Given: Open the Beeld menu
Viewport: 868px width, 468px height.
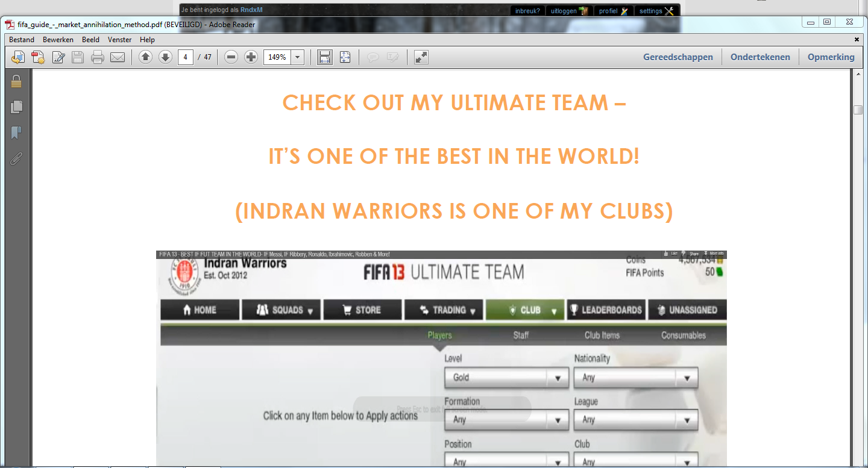Looking at the screenshot, I should pyautogui.click(x=91, y=40).
